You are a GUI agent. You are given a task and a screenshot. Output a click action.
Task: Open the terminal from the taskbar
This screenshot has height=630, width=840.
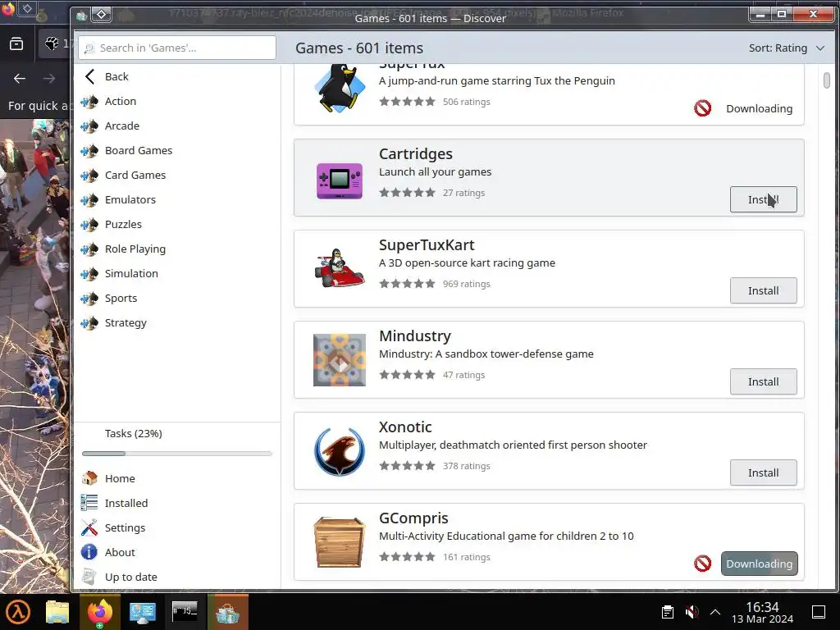185,612
